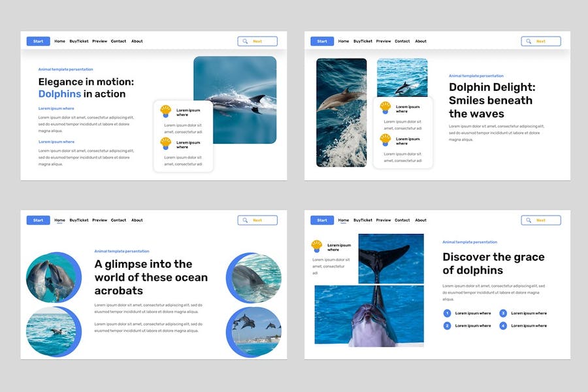Click the search magnifier on the ocean acrobats slide
The height and width of the screenshot is (392, 588).
pos(245,220)
